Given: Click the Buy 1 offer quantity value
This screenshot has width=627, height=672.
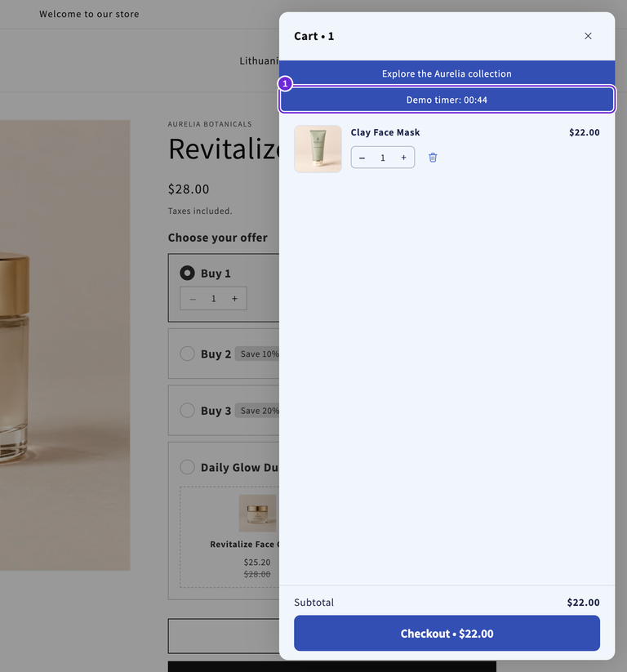Looking at the screenshot, I should (x=213, y=299).
